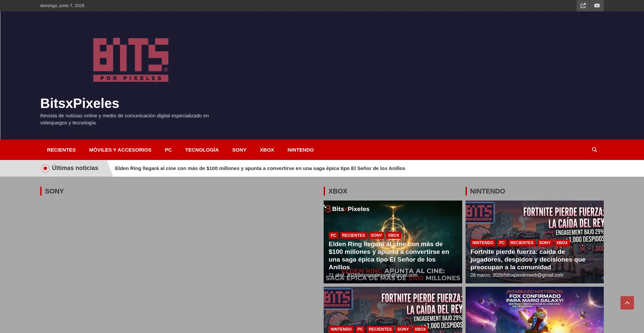
Task: Click PC tag on Elden Ring card
Action: point(333,235)
